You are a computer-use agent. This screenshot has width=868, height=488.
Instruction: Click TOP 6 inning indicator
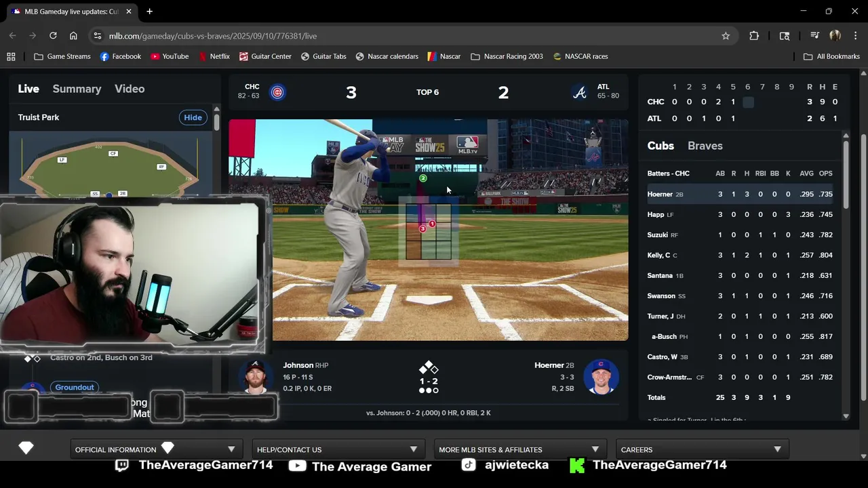(x=427, y=92)
